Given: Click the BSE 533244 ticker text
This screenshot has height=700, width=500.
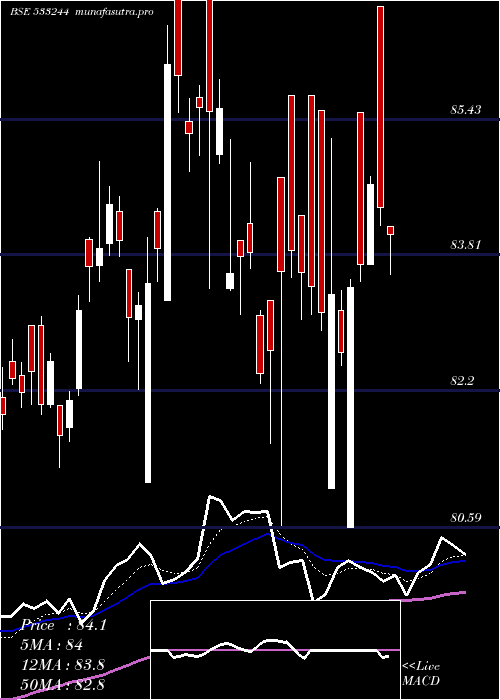Looking at the screenshot, I should 40,12.
